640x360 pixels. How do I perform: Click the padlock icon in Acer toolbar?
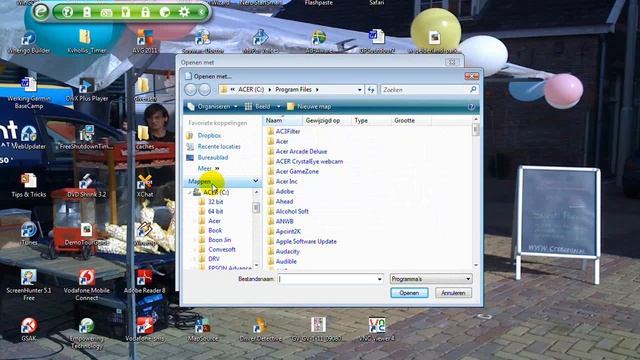point(145,12)
